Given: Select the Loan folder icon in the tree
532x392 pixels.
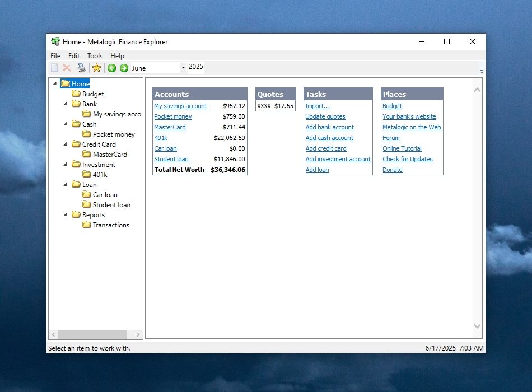Looking at the screenshot, I should pos(76,185).
